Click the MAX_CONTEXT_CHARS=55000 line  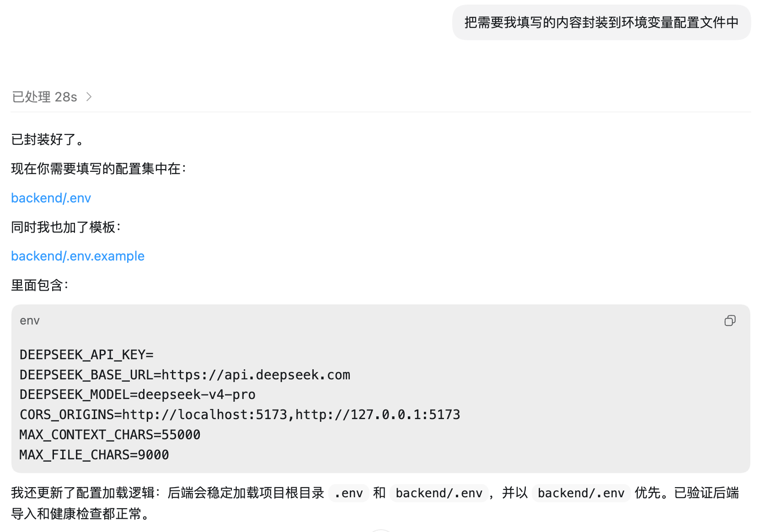(x=110, y=435)
